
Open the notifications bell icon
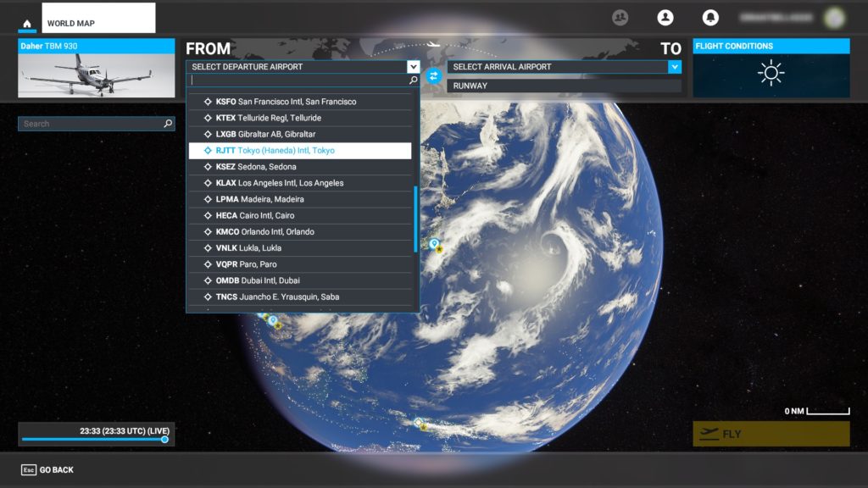pos(710,18)
